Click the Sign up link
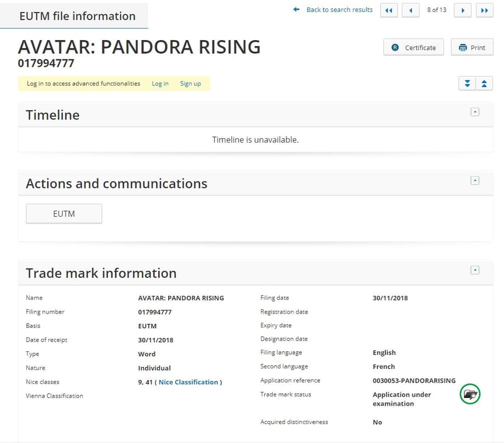 pos(190,84)
